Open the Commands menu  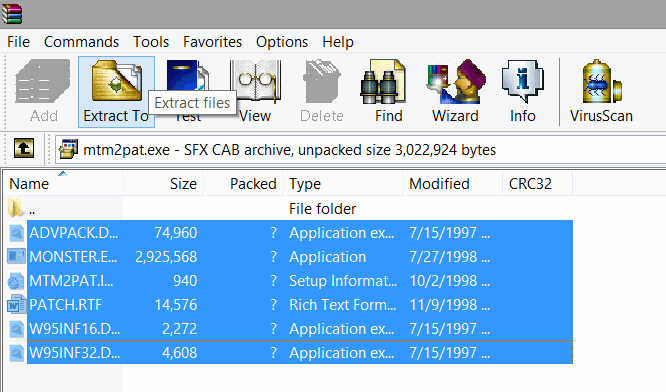pos(81,42)
